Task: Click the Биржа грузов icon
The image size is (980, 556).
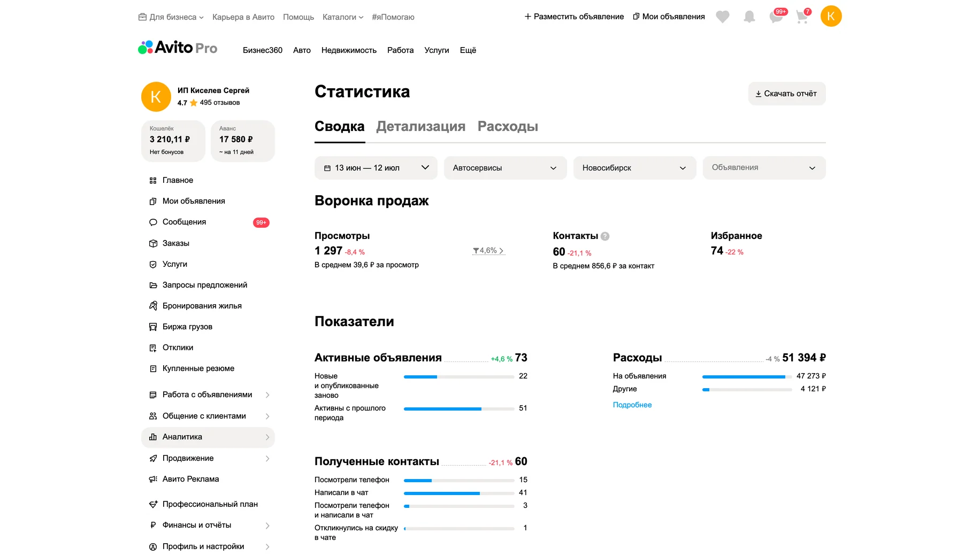Action: [x=153, y=327]
